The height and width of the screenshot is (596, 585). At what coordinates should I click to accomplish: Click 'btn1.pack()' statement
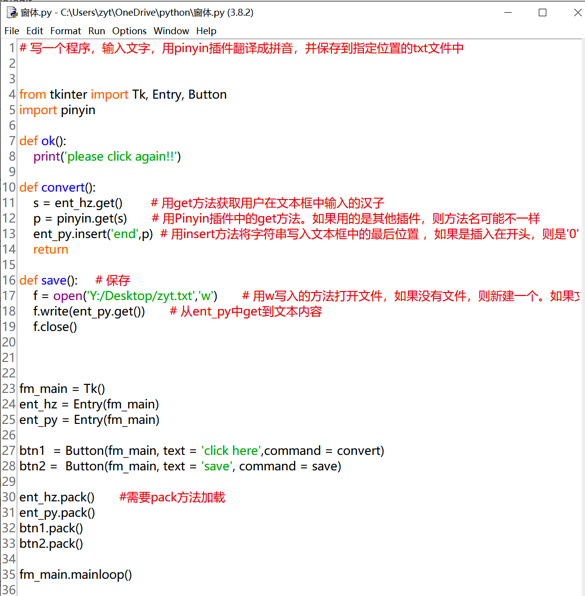[51, 528]
